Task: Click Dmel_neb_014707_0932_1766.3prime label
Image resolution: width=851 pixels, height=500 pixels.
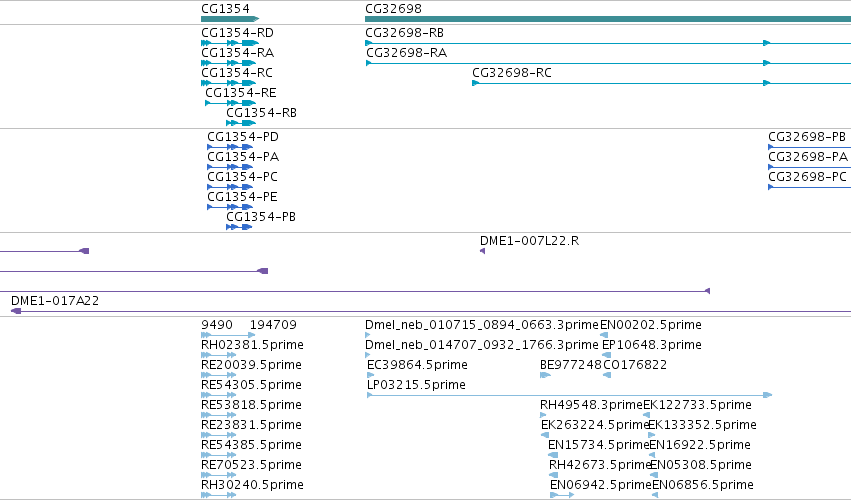Action: click(x=481, y=345)
